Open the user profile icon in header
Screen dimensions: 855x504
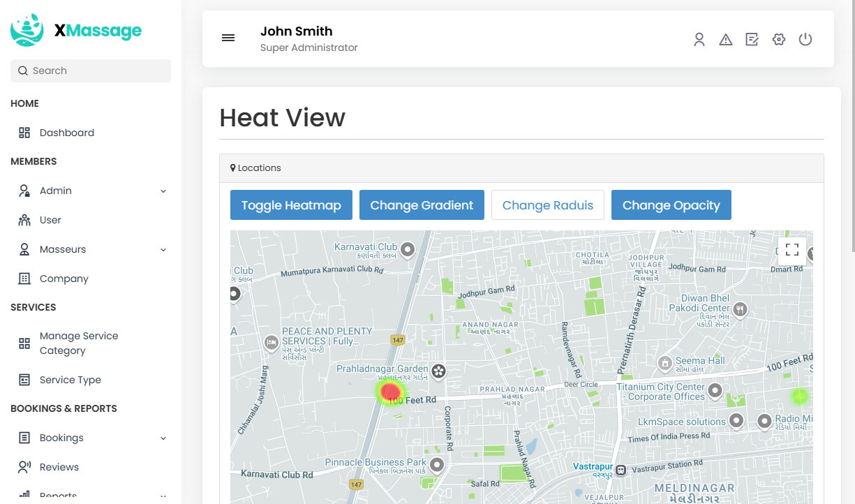click(699, 40)
